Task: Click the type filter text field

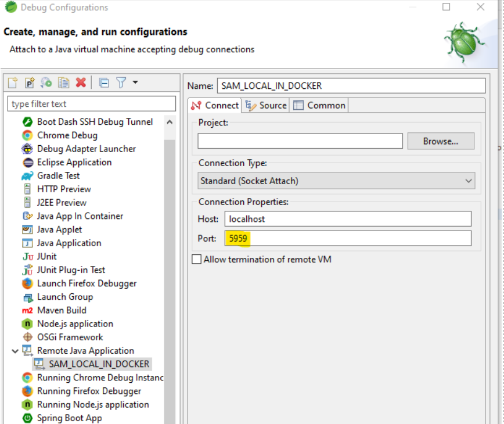Action: (x=92, y=104)
